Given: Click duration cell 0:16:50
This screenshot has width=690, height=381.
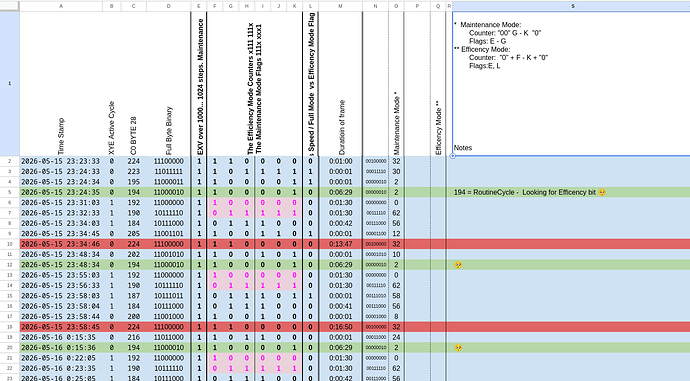Looking at the screenshot, I should 340,327.
